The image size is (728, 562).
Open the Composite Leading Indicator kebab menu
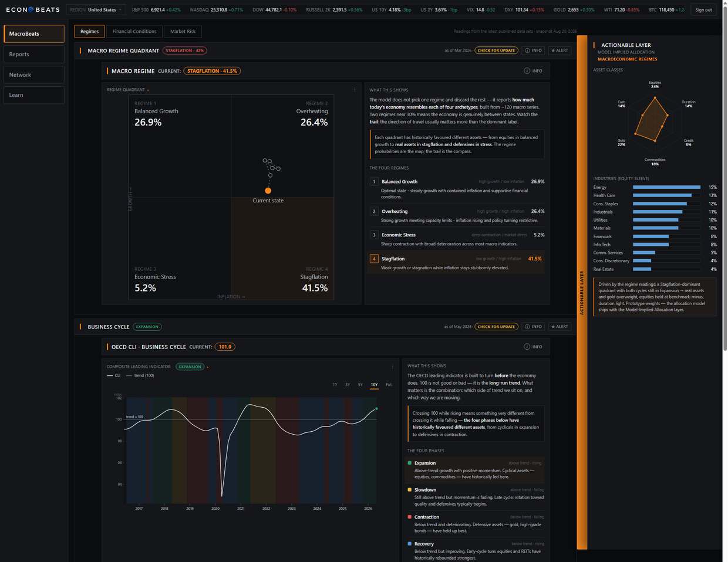pyautogui.click(x=392, y=367)
